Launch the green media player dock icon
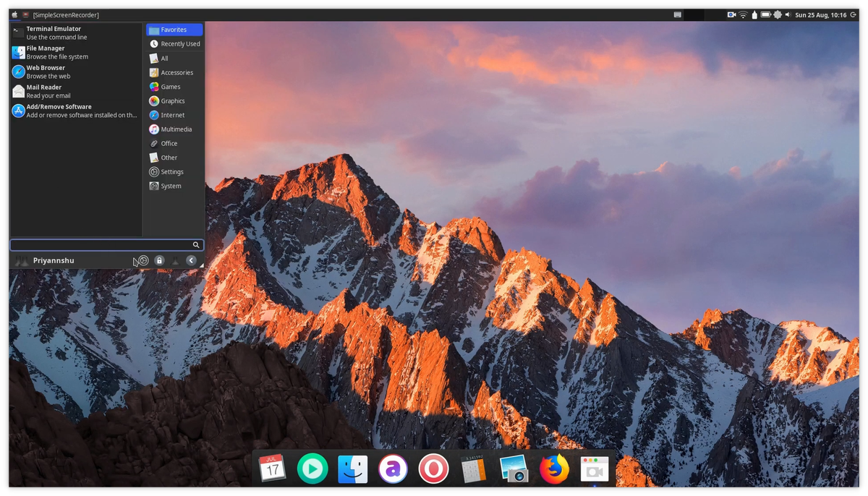 point(312,469)
